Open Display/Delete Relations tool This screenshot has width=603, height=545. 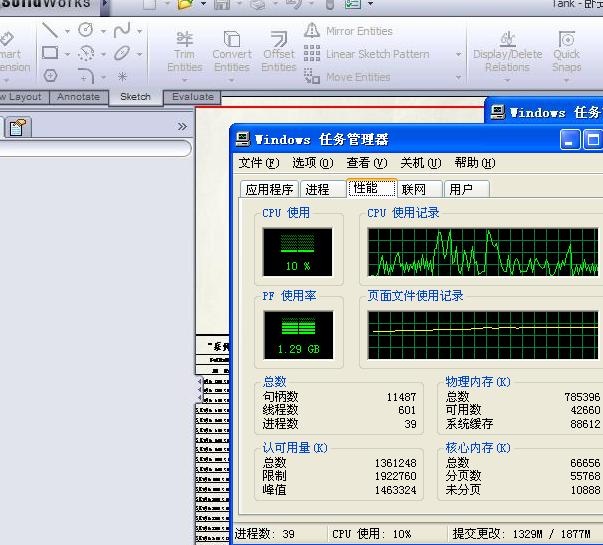click(x=508, y=52)
